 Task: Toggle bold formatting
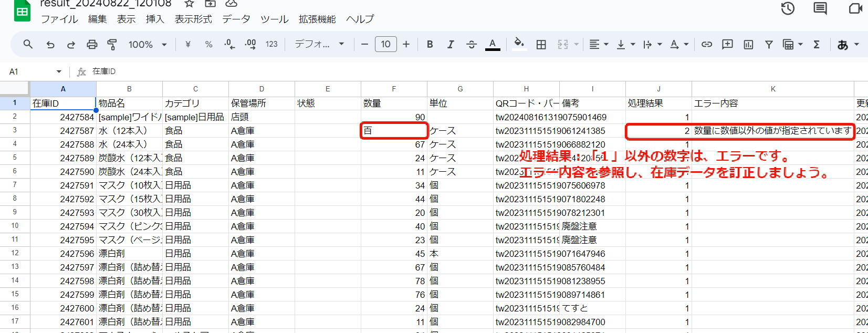(x=430, y=45)
